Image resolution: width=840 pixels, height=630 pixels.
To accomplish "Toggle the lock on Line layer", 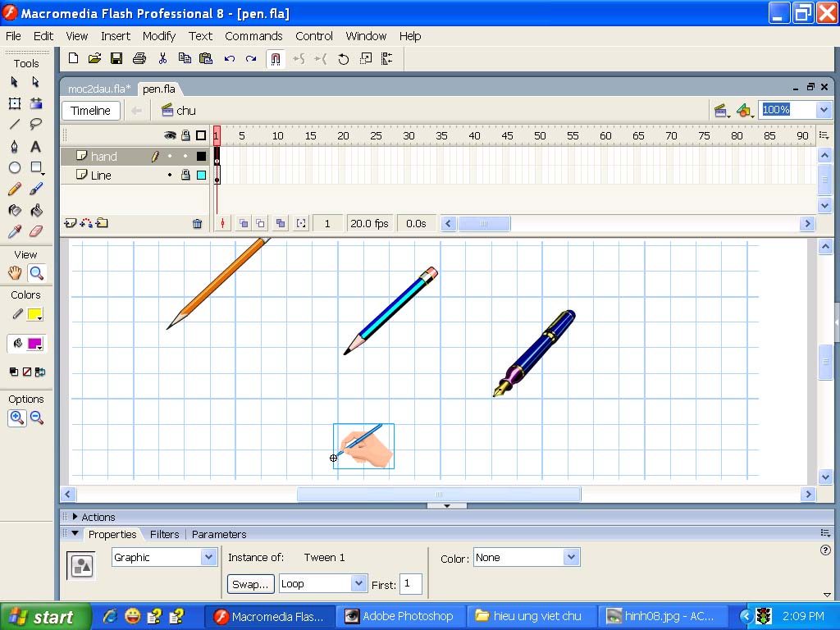I will coord(185,176).
